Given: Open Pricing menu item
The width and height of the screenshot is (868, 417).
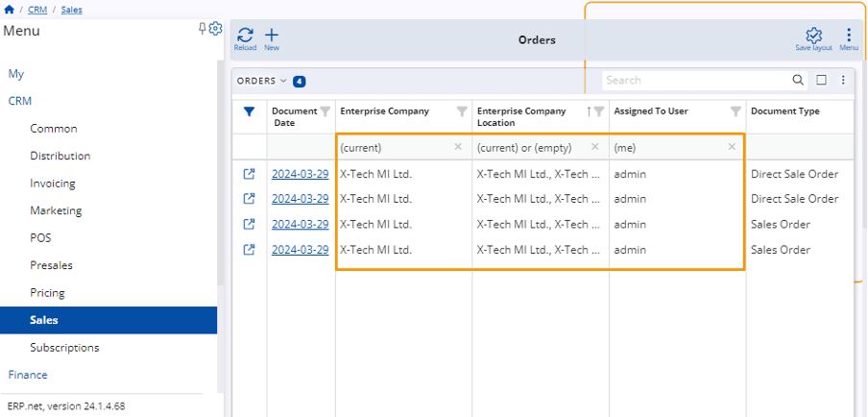Looking at the screenshot, I should pos(48,292).
